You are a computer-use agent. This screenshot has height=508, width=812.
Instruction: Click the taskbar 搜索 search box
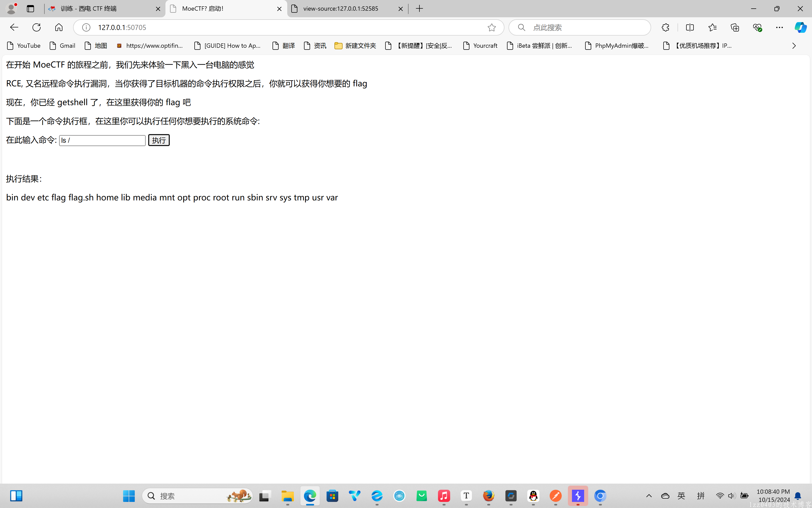click(197, 496)
